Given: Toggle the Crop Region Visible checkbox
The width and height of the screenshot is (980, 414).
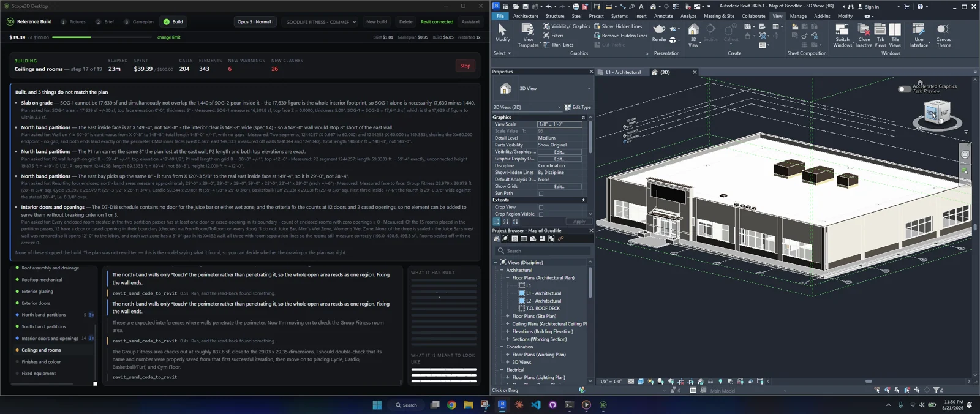Looking at the screenshot, I should pyautogui.click(x=541, y=214).
